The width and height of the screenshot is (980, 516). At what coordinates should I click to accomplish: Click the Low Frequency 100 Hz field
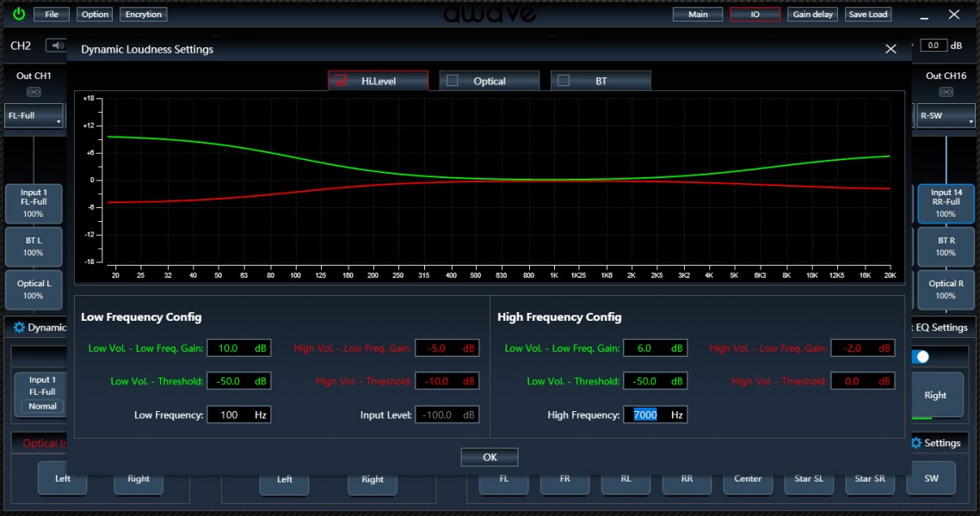pos(238,415)
